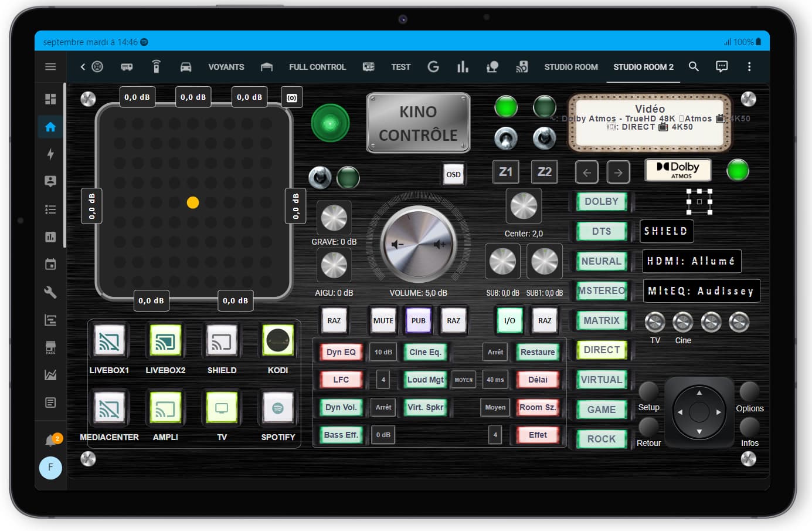The width and height of the screenshot is (812, 531).
Task: Open the three-dot overflow menu
Action: (x=749, y=66)
